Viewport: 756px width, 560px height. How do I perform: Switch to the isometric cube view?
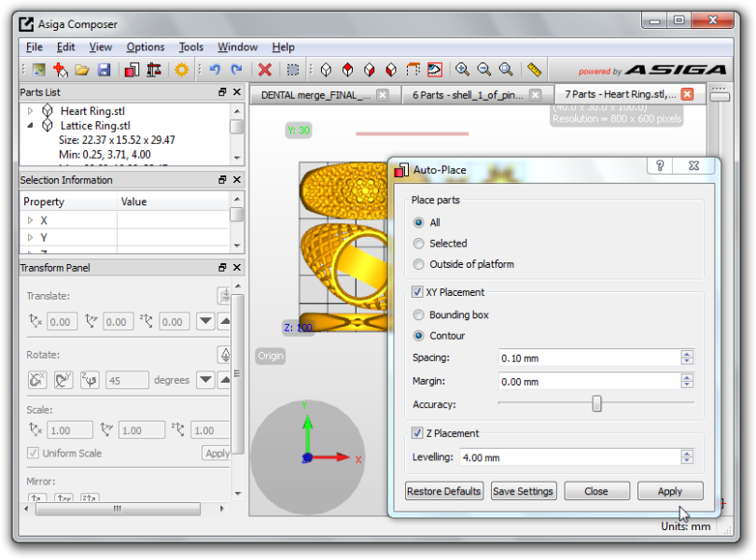(x=326, y=70)
